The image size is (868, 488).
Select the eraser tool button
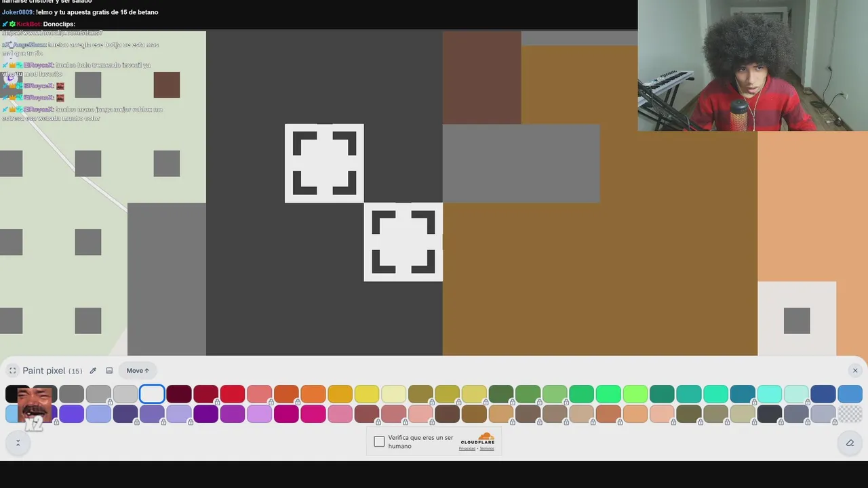tap(850, 443)
